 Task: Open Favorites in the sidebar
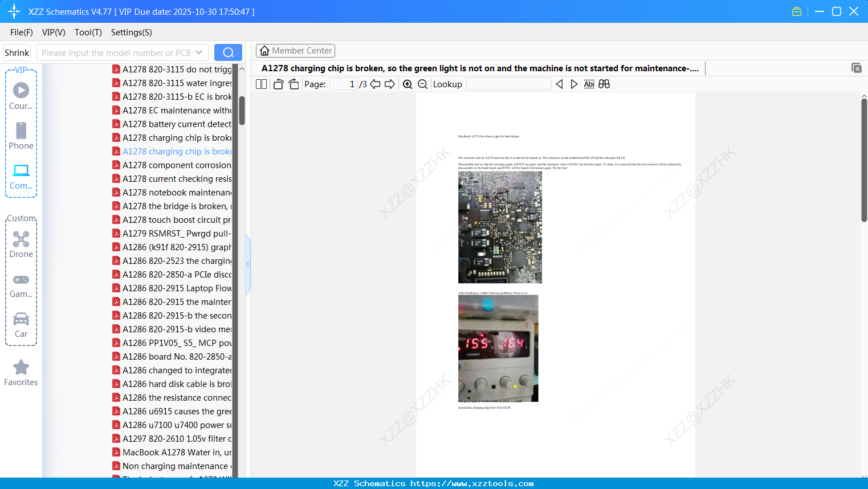click(21, 373)
